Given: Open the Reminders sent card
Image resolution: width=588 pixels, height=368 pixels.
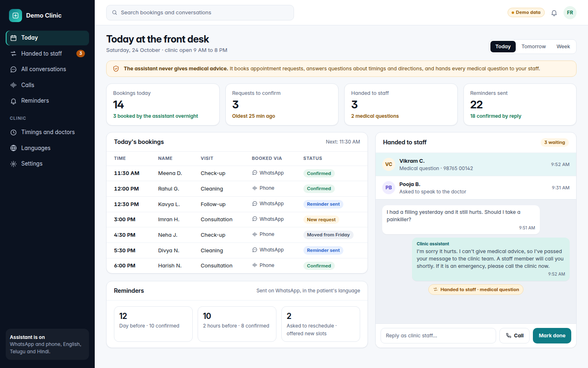Looking at the screenshot, I should [x=520, y=105].
